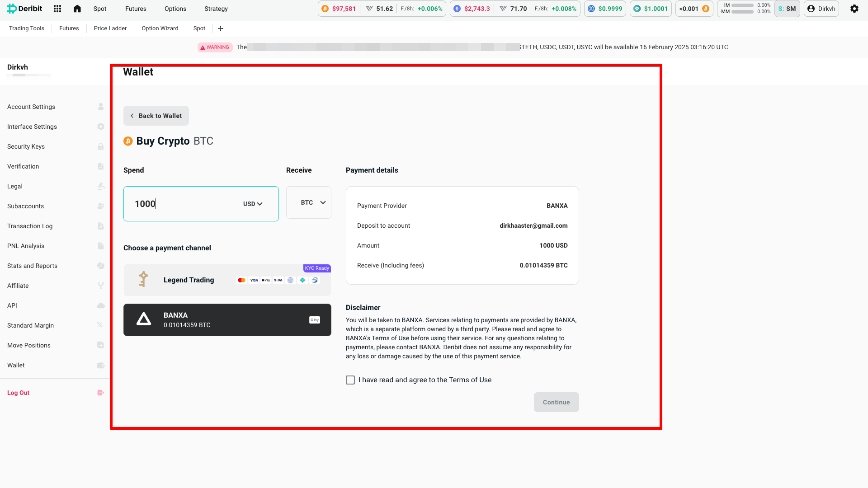This screenshot has width=868, height=488.
Task: Click the Continue button
Action: [x=556, y=402]
